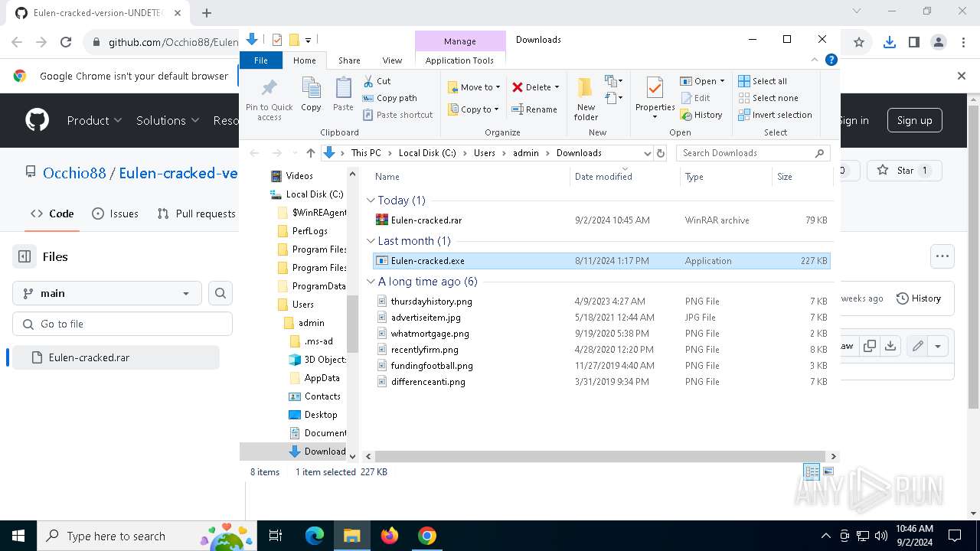Create a New folder
The width and height of the screenshot is (980, 551).
point(586,99)
